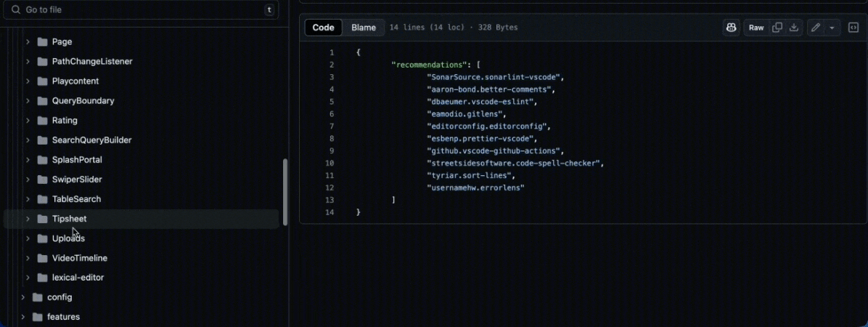Screen dimensions: 868x327
Task: Expand the Playcontent folder chevron
Action: (28, 81)
